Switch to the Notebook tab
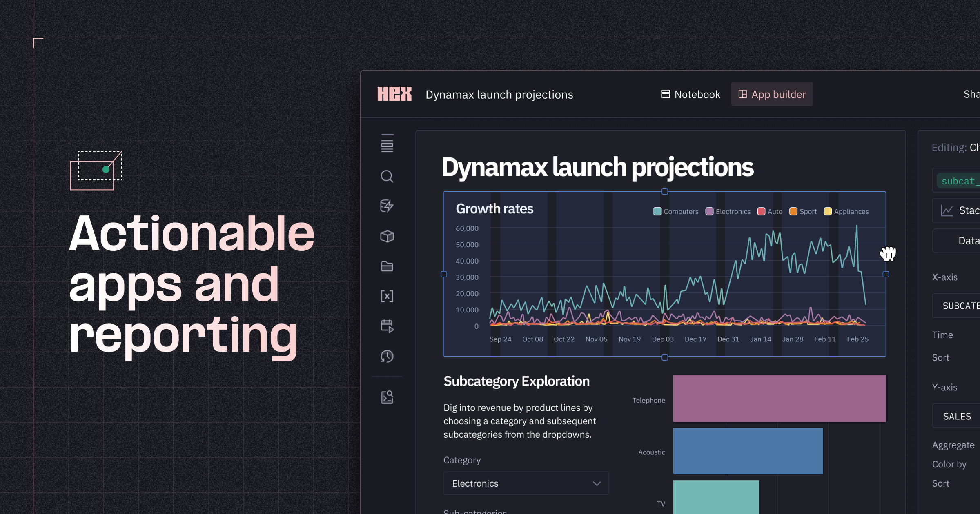The width and height of the screenshot is (980, 514). 691,94
